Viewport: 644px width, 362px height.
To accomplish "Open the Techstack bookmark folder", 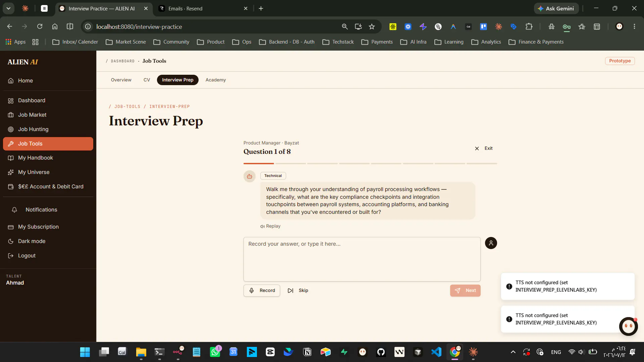I will pos(338,42).
